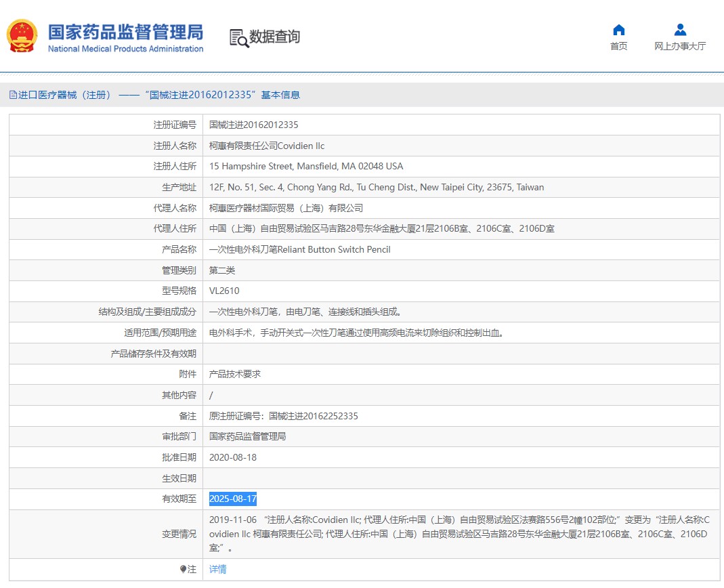The image size is (724, 588).
Task: Click the 注册证编号 row label
Action: (175, 125)
